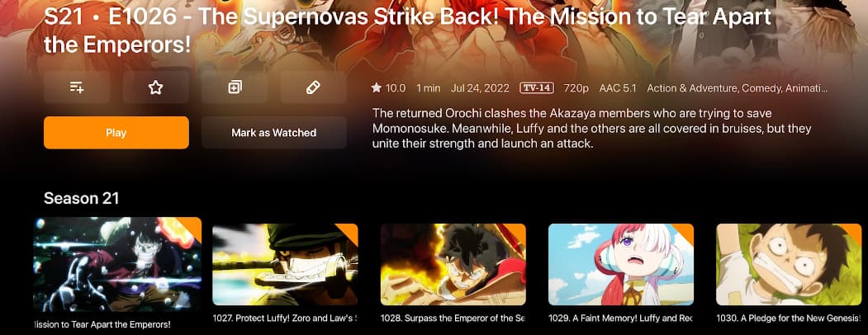Click the 10.0 star rating
This screenshot has height=335, width=868.
tap(389, 88)
